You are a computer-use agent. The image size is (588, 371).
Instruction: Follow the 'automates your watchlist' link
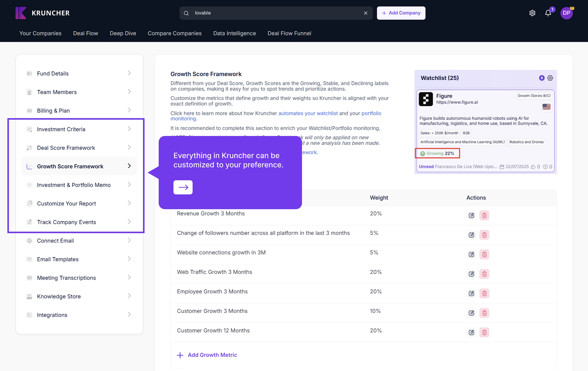click(308, 113)
